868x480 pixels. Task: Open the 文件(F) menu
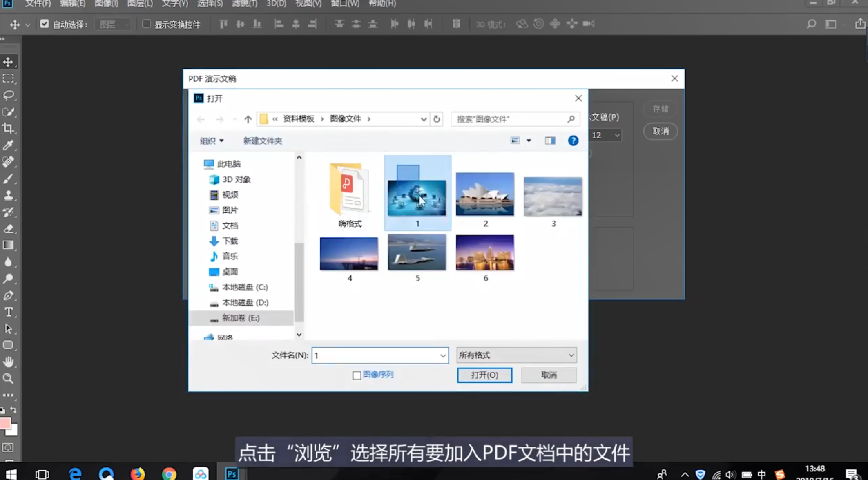tap(38, 4)
